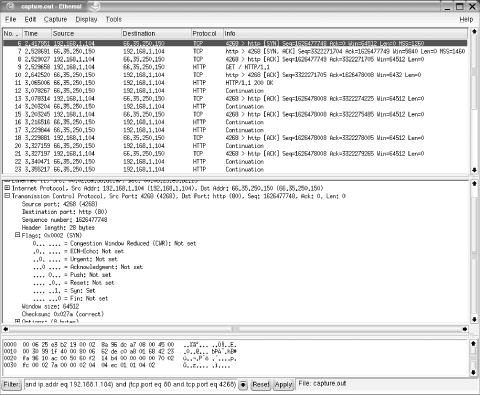The image size is (481, 395).
Task: Click horizontal scrollbar left arrow
Action: (6, 329)
